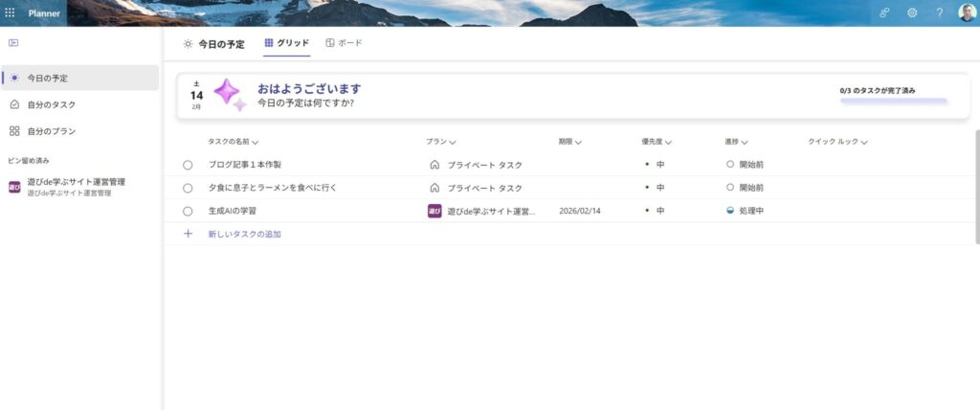Click the settings gear icon
The width and height of the screenshot is (980, 410).
click(912, 12)
